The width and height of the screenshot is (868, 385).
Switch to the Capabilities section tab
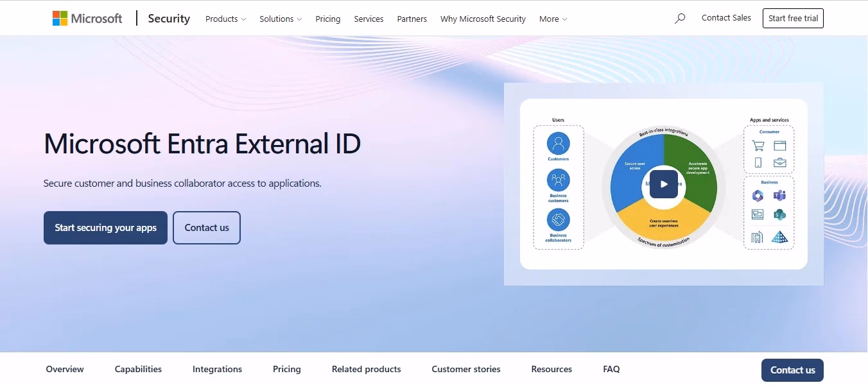click(x=138, y=369)
